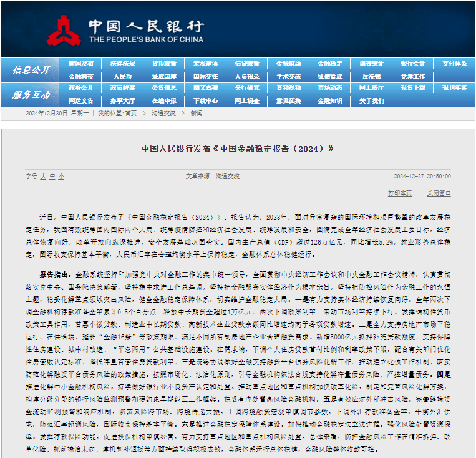Image resolution: width=476 pixels, height=458 pixels.
Task: Select 党建工作 in navigation
Action: coord(413,77)
